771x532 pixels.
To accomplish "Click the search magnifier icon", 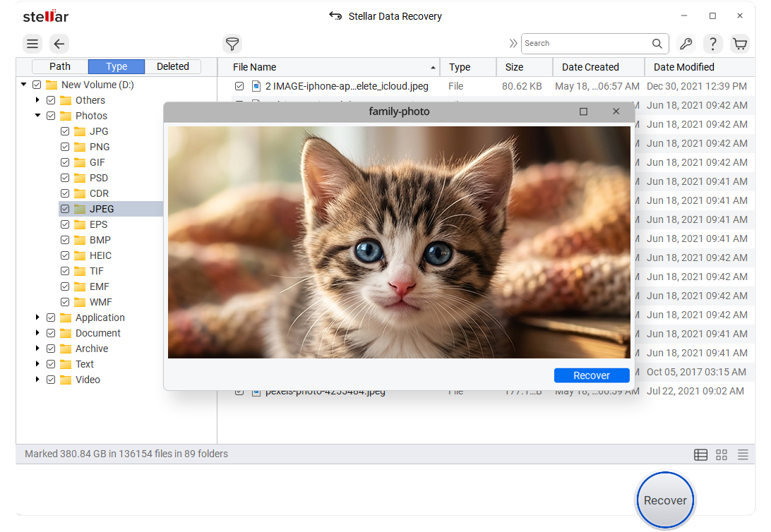I will click(657, 43).
